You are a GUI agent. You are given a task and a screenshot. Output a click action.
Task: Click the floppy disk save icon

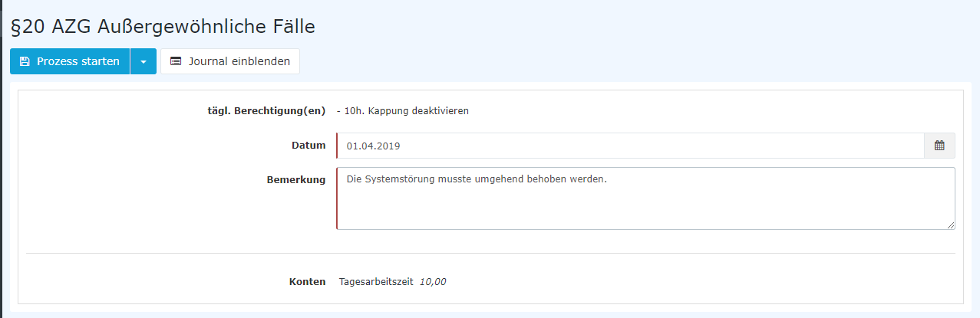(25, 61)
